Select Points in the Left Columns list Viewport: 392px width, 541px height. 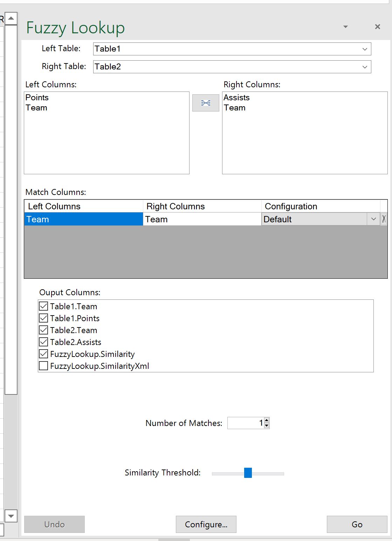coord(37,97)
